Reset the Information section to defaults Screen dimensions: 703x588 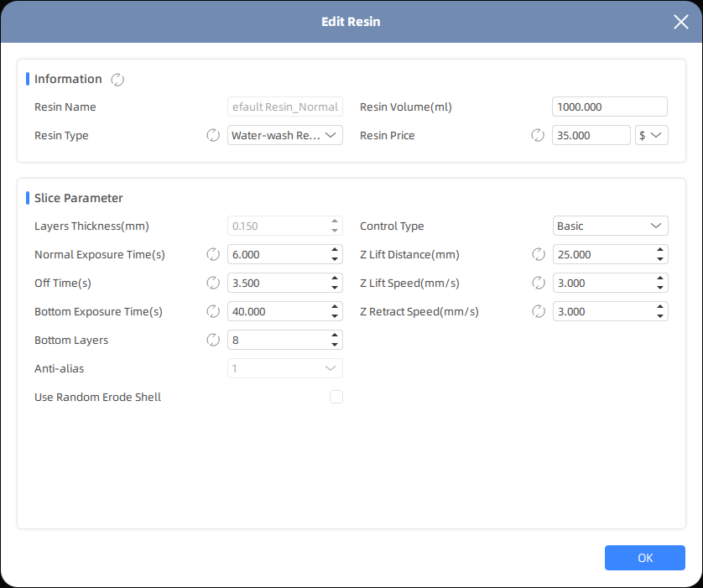pos(117,80)
